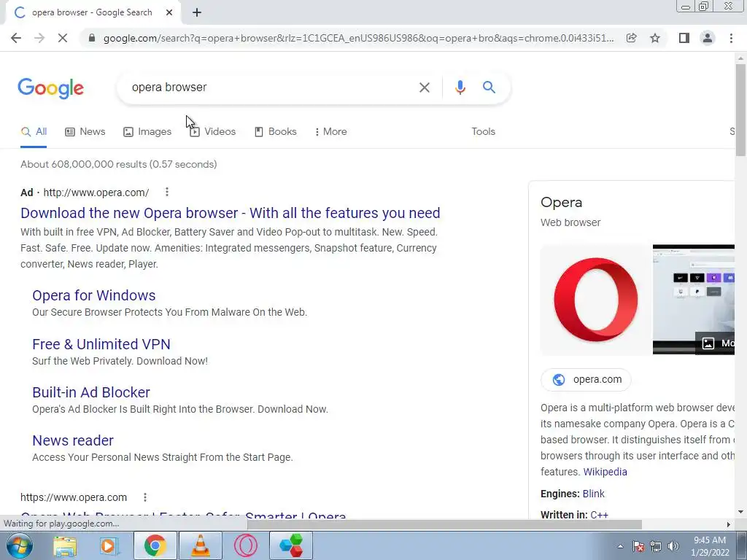The image size is (747, 560).
Task: Click inside the search field text
Action: click(x=169, y=87)
